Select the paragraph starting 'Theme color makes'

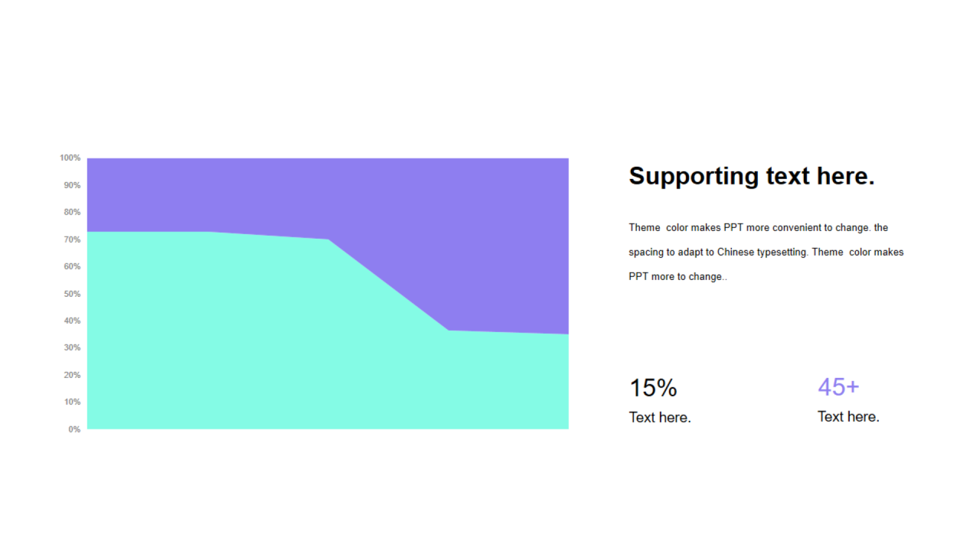pyautogui.click(x=766, y=252)
